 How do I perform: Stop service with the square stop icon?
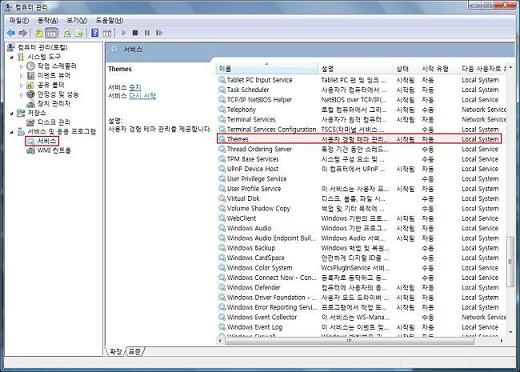click(x=135, y=33)
